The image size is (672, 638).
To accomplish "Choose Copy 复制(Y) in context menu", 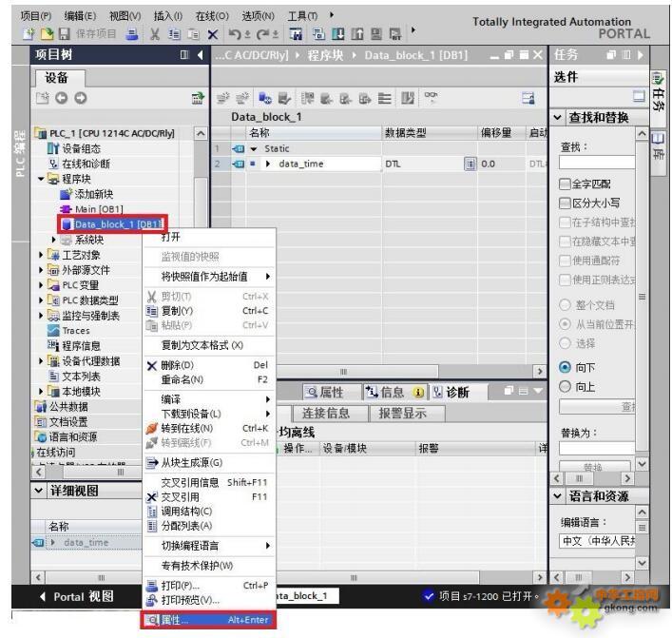I will click(x=208, y=310).
